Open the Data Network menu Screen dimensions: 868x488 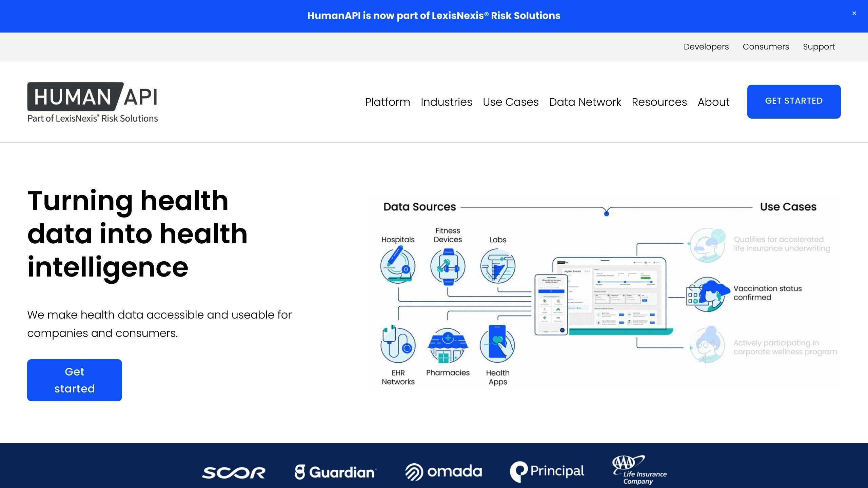click(x=585, y=102)
